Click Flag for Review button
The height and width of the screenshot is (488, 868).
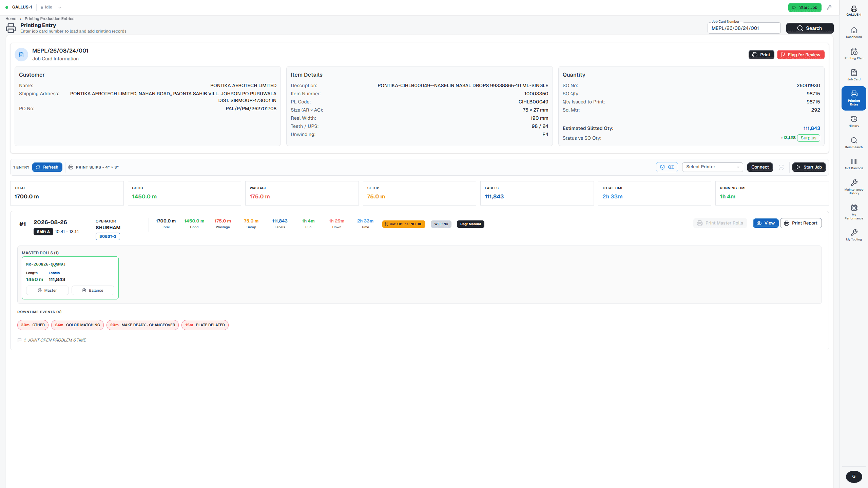801,55
